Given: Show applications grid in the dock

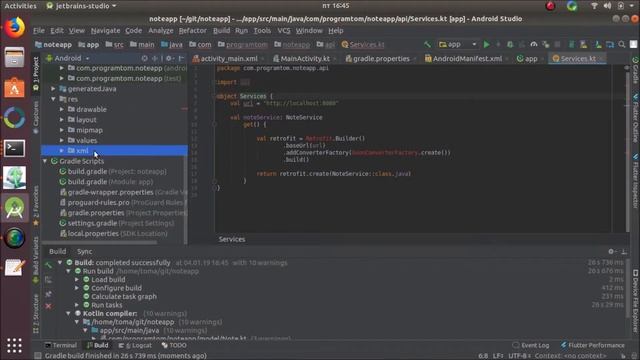Looking at the screenshot, I should point(14,345).
